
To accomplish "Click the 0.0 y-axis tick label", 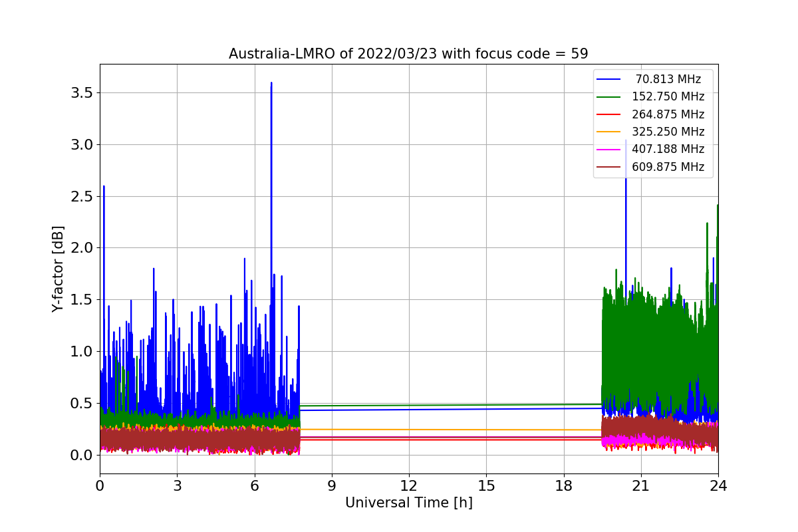I will 81,455.
